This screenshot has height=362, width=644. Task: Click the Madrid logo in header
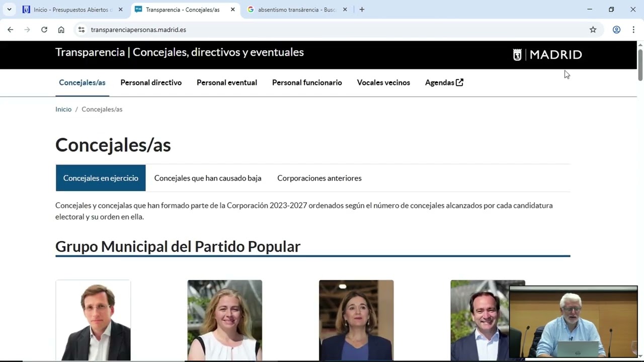click(547, 54)
